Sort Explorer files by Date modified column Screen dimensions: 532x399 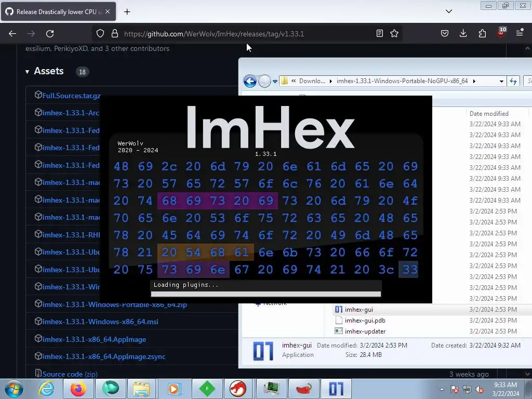[x=489, y=114]
